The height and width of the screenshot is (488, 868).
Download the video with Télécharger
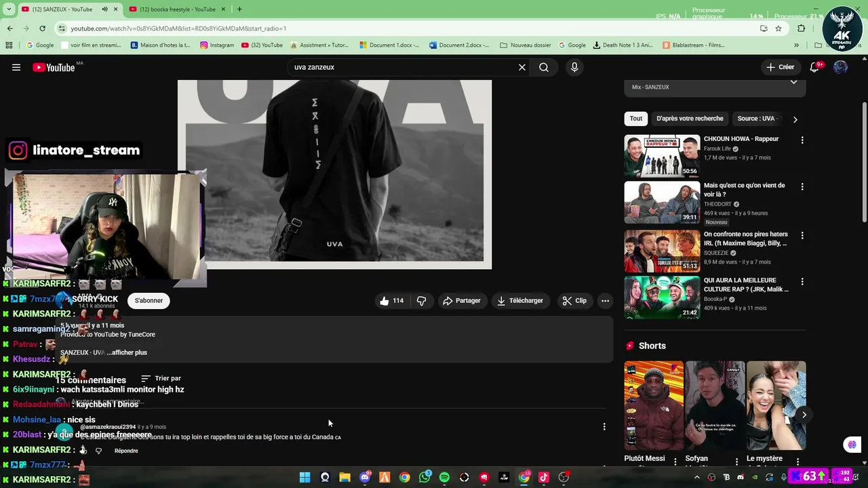pyautogui.click(x=520, y=300)
